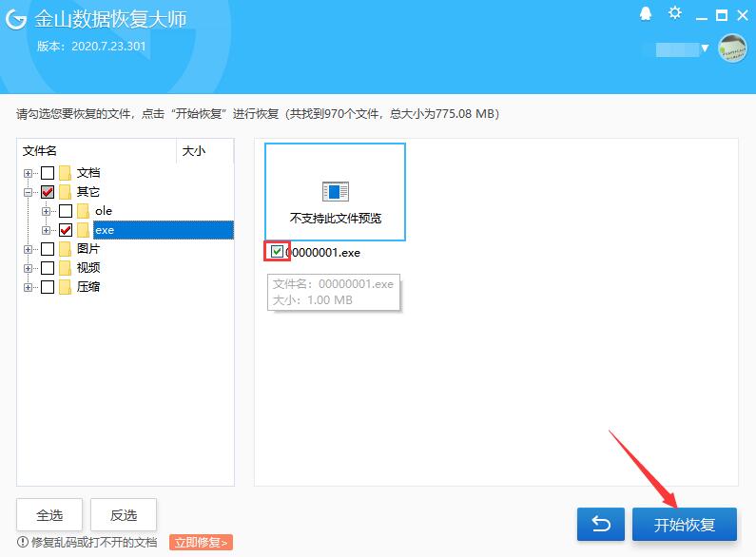This screenshot has width=756, height=557.
Task: Expand the 图片 tree node
Action: [28, 249]
